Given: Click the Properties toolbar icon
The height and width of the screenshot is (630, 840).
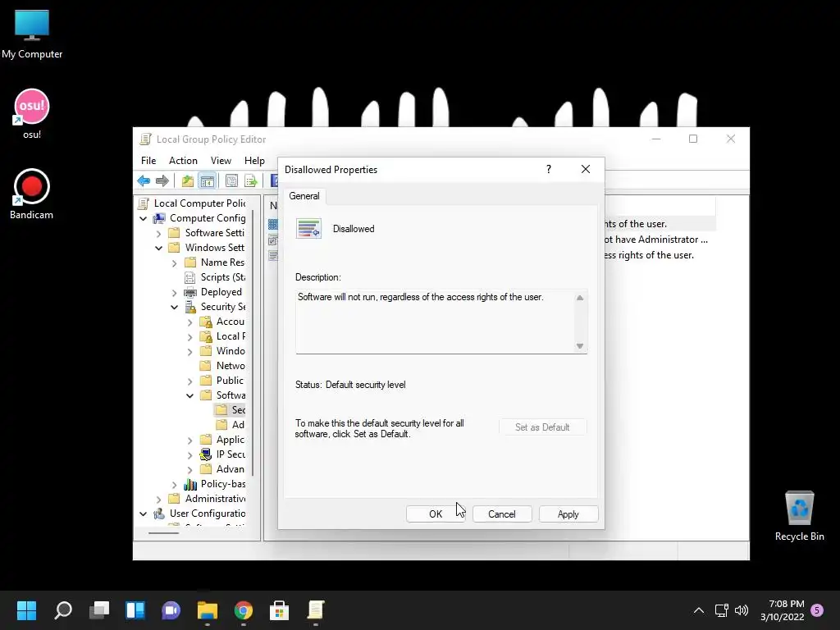Looking at the screenshot, I should (231, 181).
